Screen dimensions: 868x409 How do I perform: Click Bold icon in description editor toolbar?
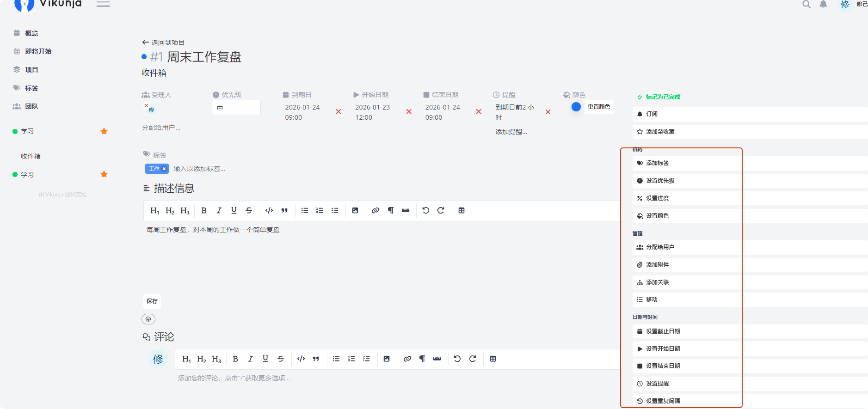coord(204,211)
